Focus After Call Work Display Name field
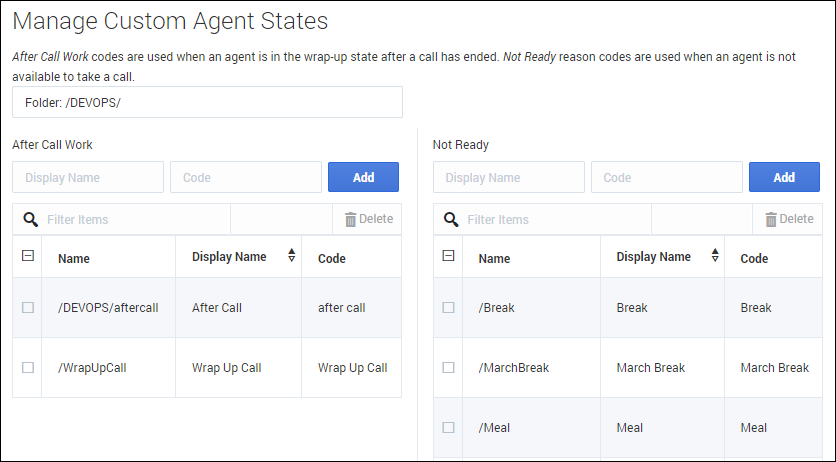The height and width of the screenshot is (462, 836). tap(88, 177)
